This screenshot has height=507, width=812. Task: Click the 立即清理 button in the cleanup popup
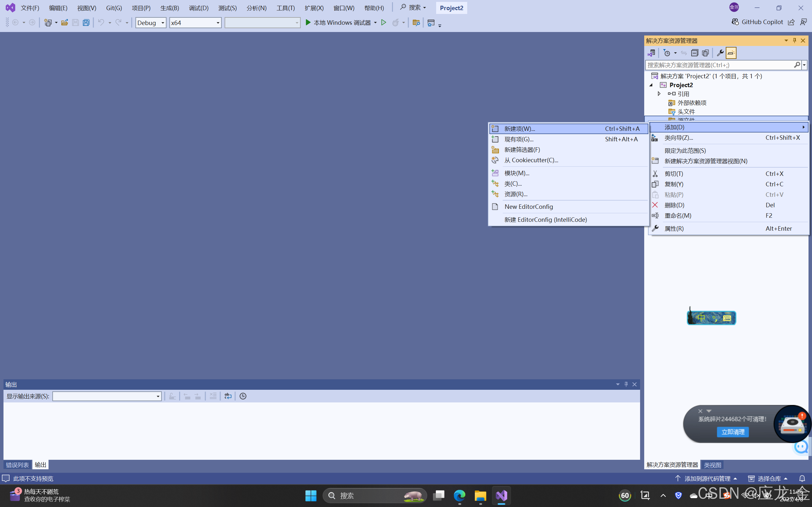(x=732, y=432)
